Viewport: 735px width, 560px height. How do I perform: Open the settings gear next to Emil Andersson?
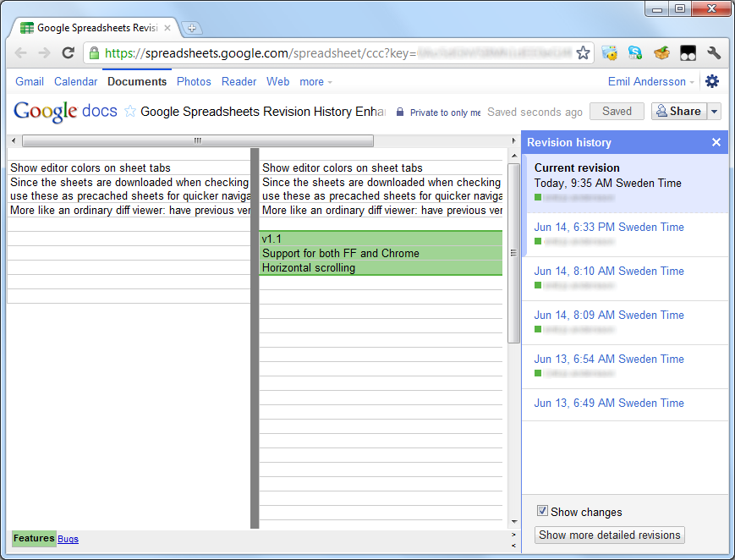pos(712,81)
